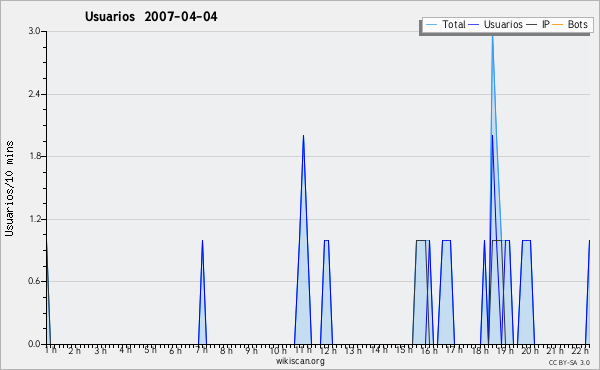Click the '14 h' x-axis label
600x370 pixels.
[379, 350]
